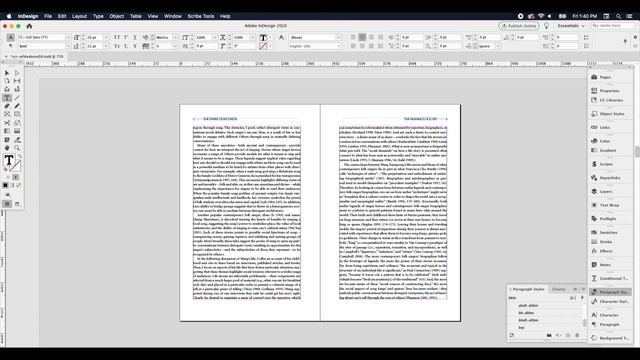Open the font style dropdown
This screenshot has width=640, height=360.
pyautogui.click(x=68, y=46)
